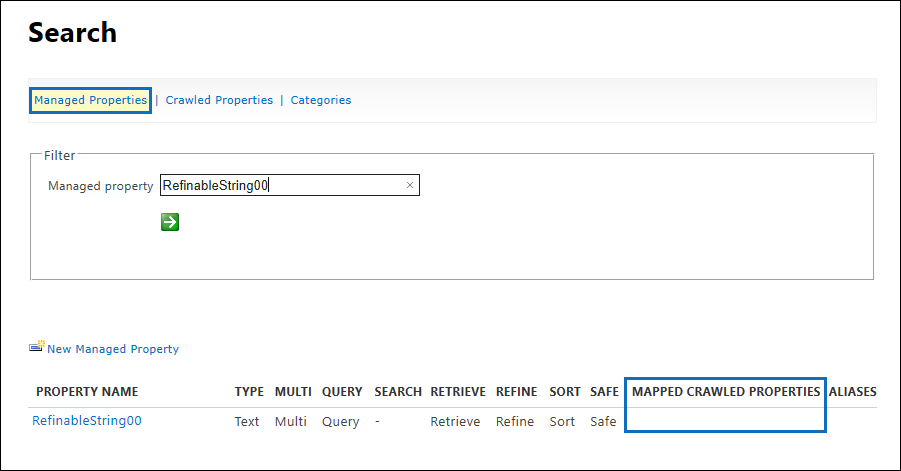Go to the Categories tab
Viewport: 901px width, 471px height.
point(321,100)
